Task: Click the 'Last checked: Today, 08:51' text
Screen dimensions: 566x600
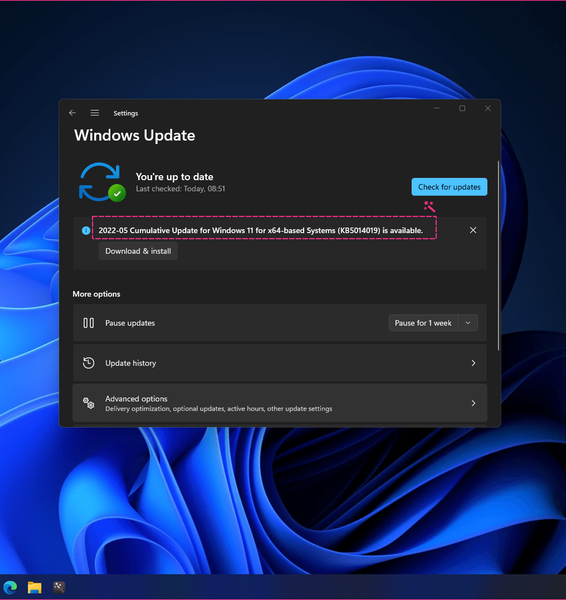Action: coord(181,189)
